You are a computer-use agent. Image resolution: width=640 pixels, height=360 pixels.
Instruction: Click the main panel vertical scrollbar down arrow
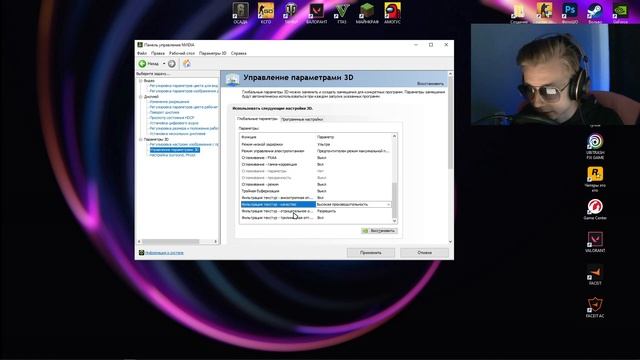tap(451, 242)
